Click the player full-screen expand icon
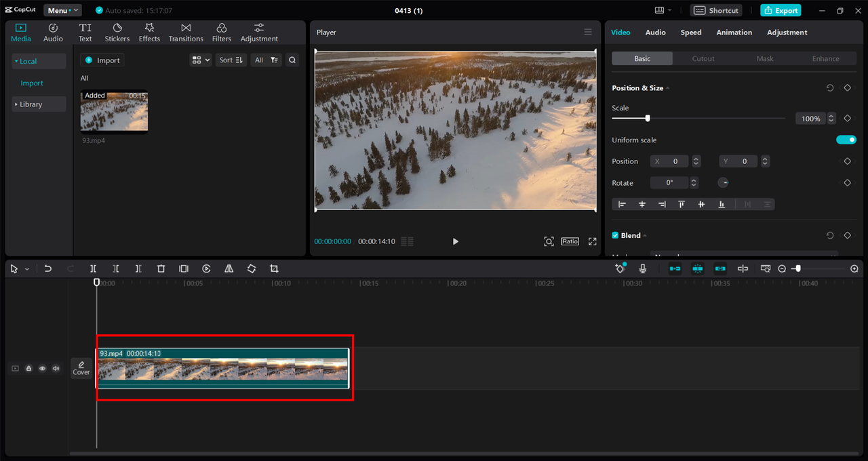The height and width of the screenshot is (461, 868). [593, 241]
